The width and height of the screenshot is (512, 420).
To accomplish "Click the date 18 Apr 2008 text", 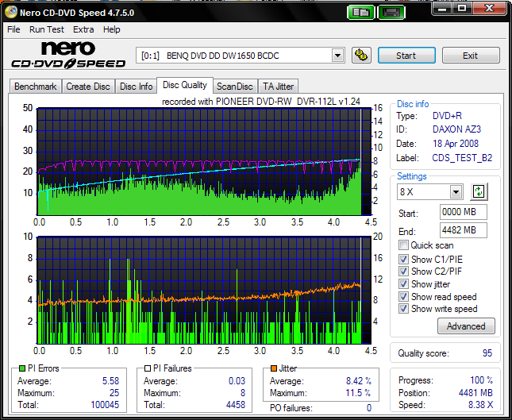I will 456,144.
